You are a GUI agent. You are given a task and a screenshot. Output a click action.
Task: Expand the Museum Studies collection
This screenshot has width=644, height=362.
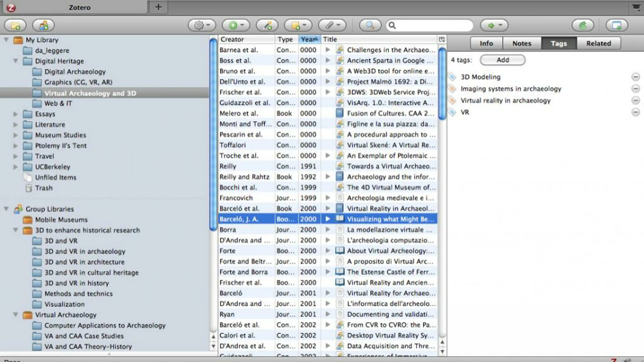pos(16,135)
